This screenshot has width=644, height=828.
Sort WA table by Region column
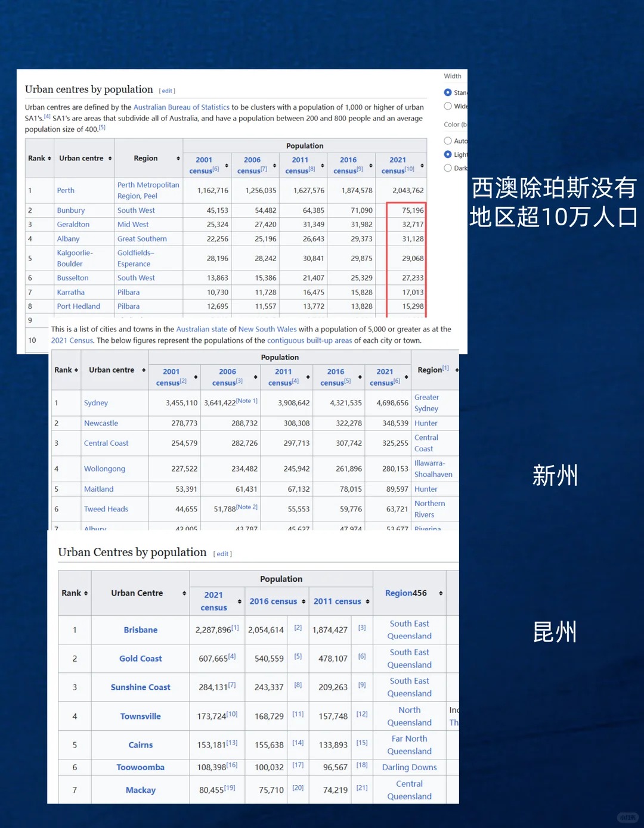[x=178, y=159]
